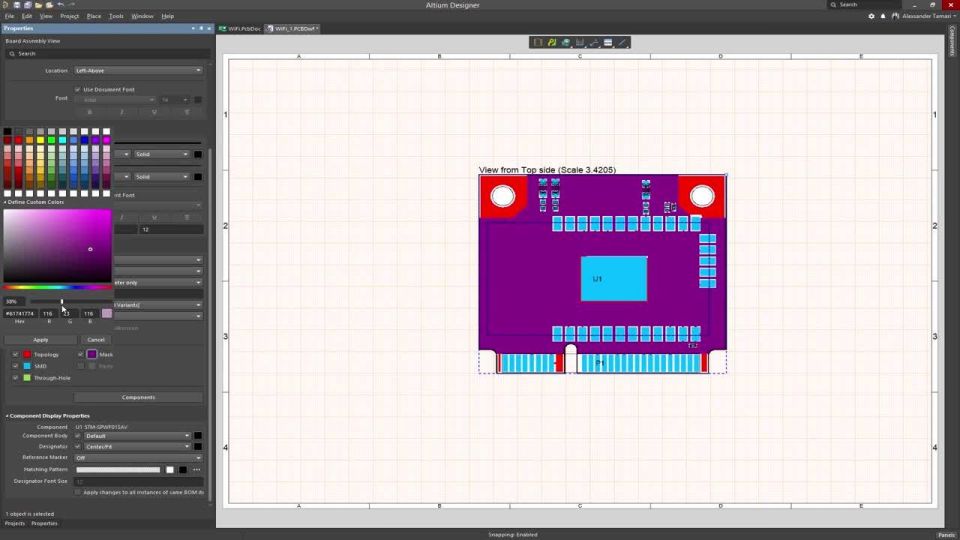This screenshot has width=960, height=540.
Task: Click the rainbow hue slider bar
Action: click(57, 287)
